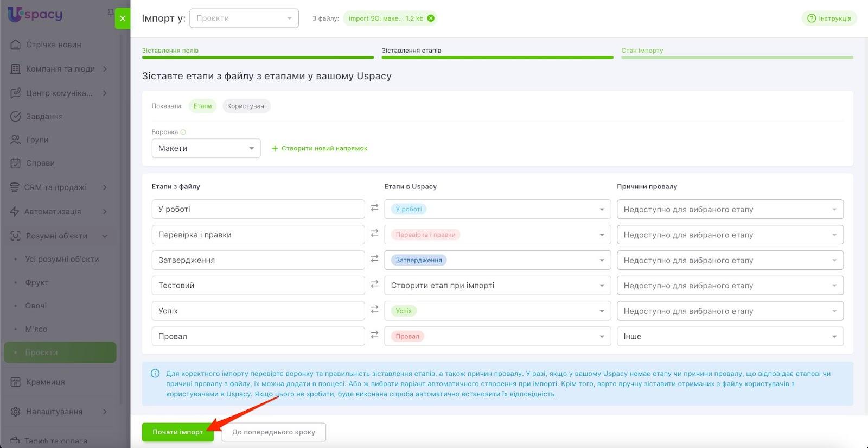Click swap arrows icon in У роботі row

pos(374,208)
